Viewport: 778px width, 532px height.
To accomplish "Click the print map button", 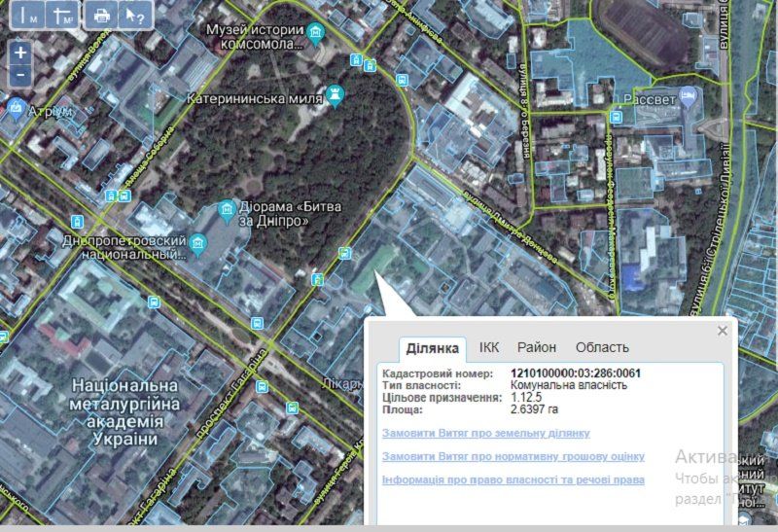I will coord(101,15).
